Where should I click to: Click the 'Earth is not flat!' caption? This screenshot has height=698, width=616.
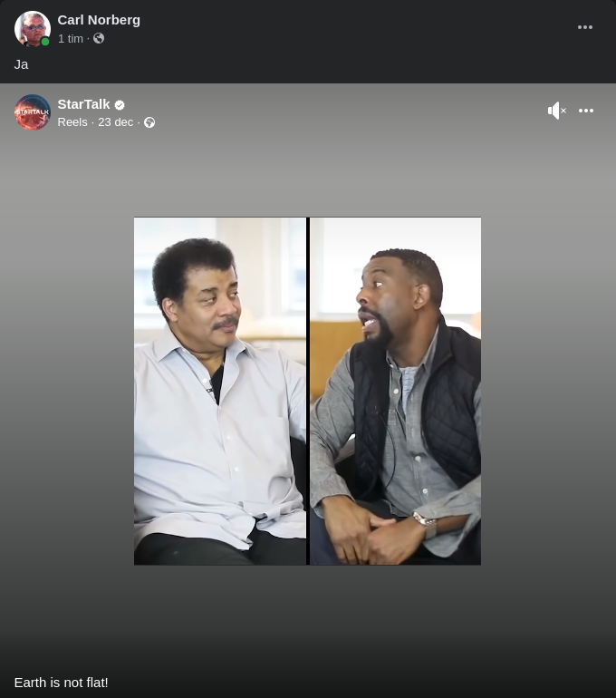(62, 683)
